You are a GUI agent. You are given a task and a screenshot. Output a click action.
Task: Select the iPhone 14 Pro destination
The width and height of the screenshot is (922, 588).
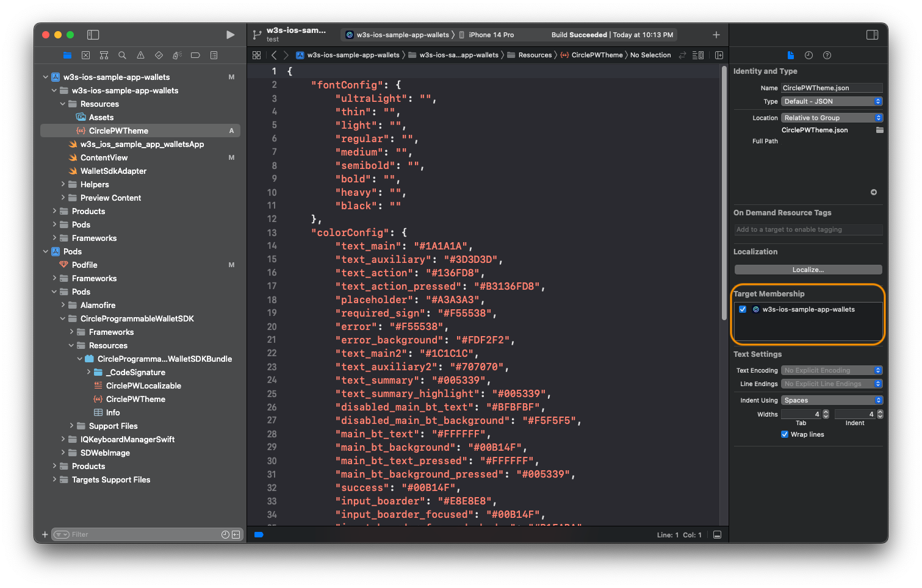[x=491, y=35]
